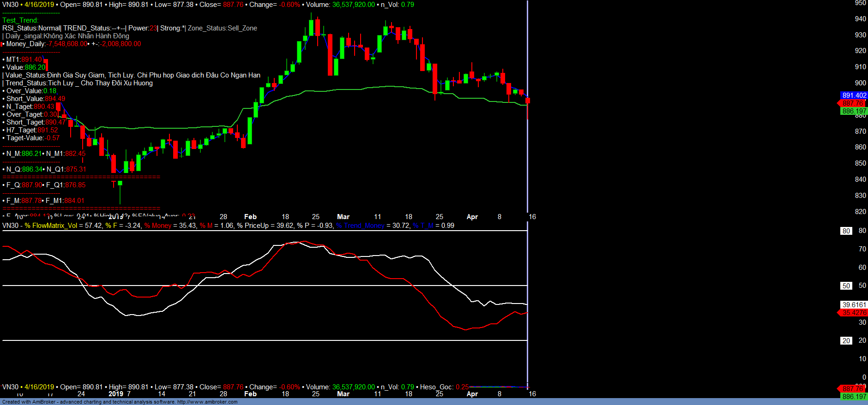Click the small red marker beside Money_Daily
Viewport: 868px width, 405px height.
pyautogui.click(x=2, y=44)
